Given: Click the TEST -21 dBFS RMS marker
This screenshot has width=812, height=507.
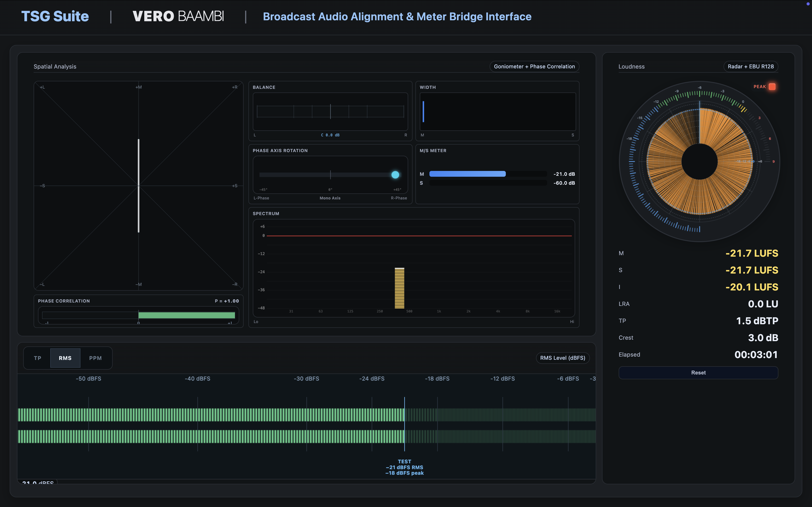Looking at the screenshot, I should 404,467.
